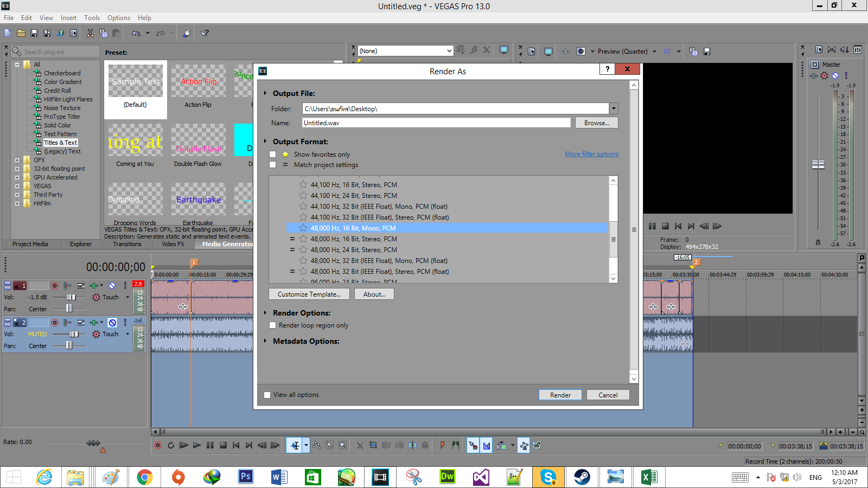Click the Open project folder icon
The height and width of the screenshot is (488, 868).
[x=21, y=33]
